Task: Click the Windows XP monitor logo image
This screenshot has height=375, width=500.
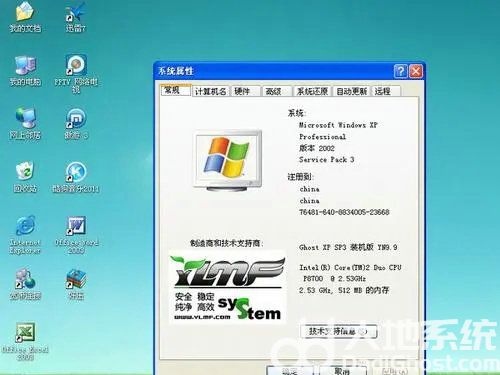Action: tap(228, 161)
